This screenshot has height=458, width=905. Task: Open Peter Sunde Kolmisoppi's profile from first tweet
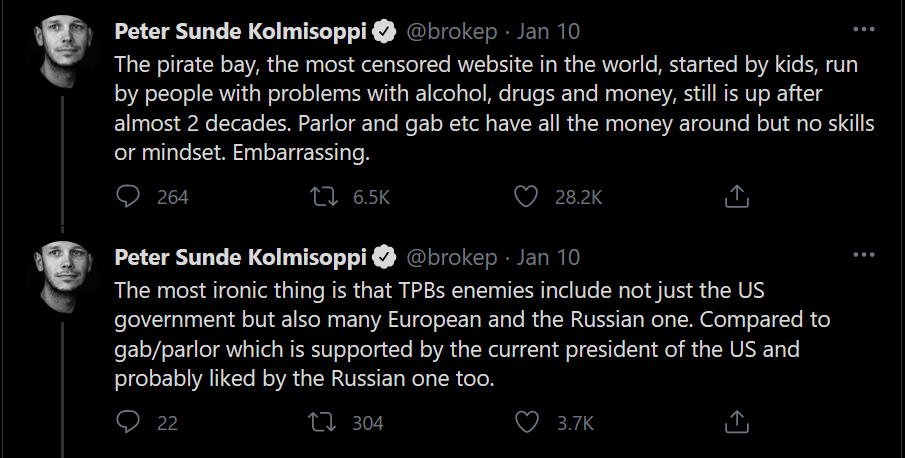[241, 32]
